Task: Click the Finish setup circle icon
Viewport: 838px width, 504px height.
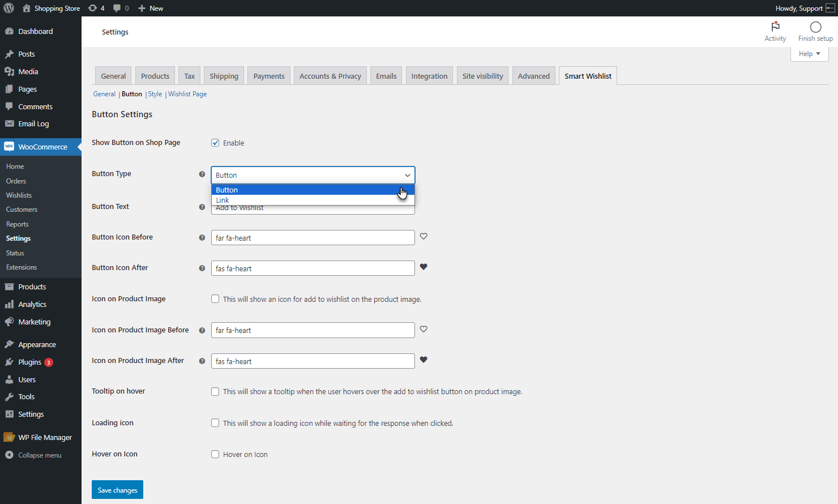Action: [815, 27]
